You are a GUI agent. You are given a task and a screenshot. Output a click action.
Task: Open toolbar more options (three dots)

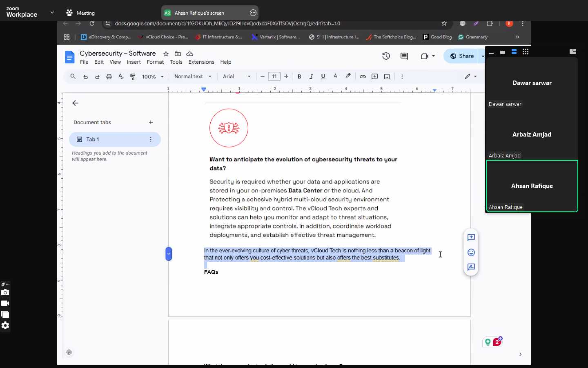click(402, 76)
